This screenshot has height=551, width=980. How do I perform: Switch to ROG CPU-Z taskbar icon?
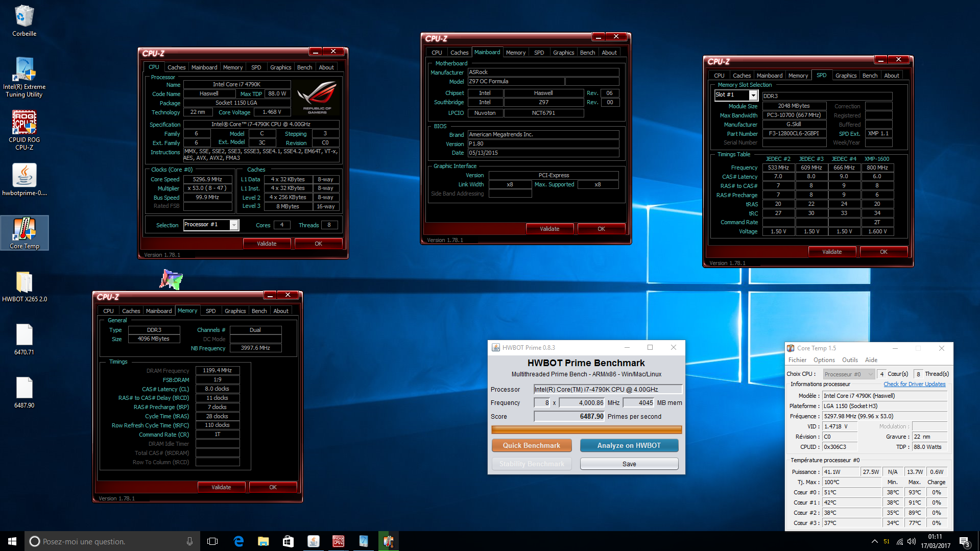[x=338, y=541]
